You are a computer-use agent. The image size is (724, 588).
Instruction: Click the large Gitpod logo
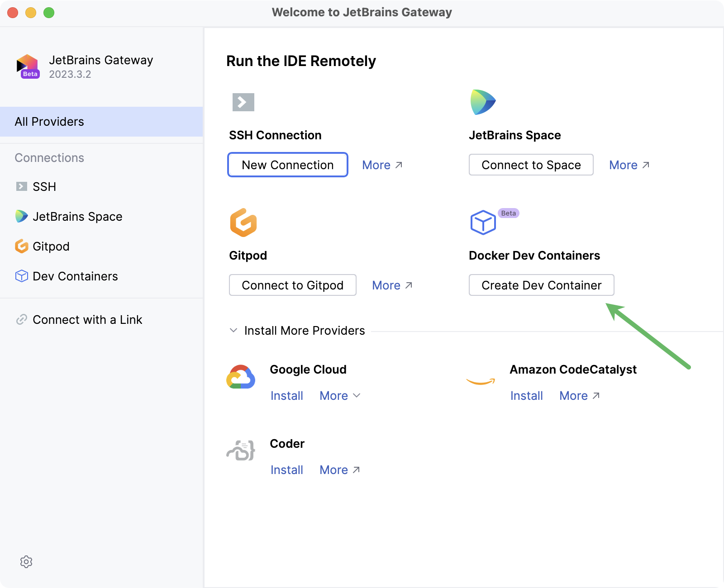tap(243, 223)
